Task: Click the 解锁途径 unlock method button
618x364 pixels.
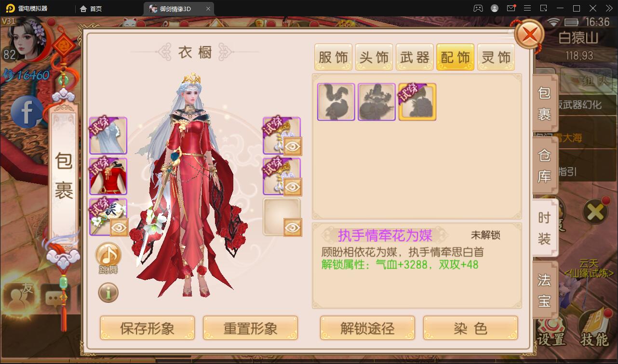Action: coord(367,328)
